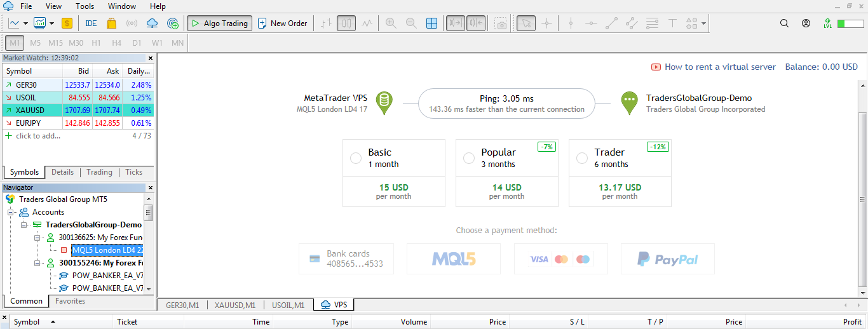868x329 pixels.
Task: Select the crosshair tool
Action: [546, 23]
